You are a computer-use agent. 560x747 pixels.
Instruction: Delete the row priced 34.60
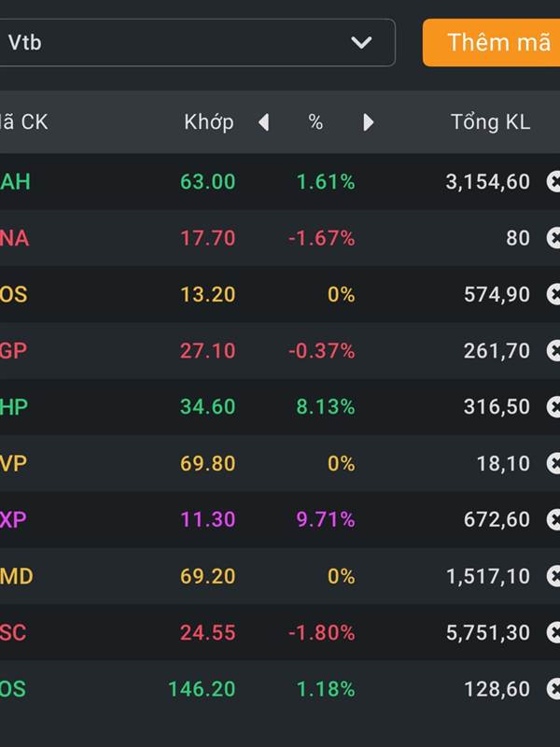pyautogui.click(x=553, y=407)
